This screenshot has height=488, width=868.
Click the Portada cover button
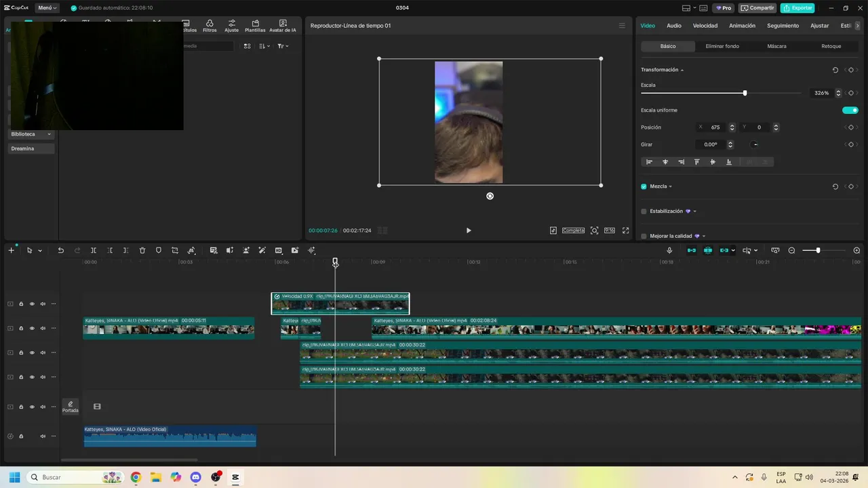click(x=71, y=407)
